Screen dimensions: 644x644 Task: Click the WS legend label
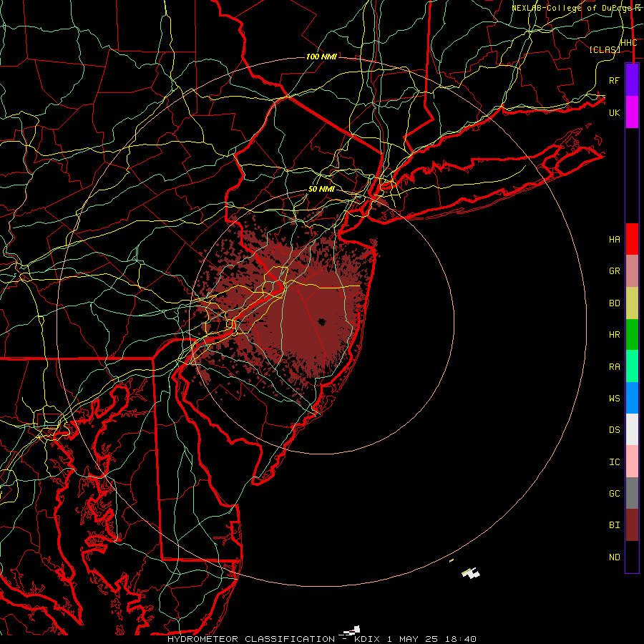[x=614, y=398]
